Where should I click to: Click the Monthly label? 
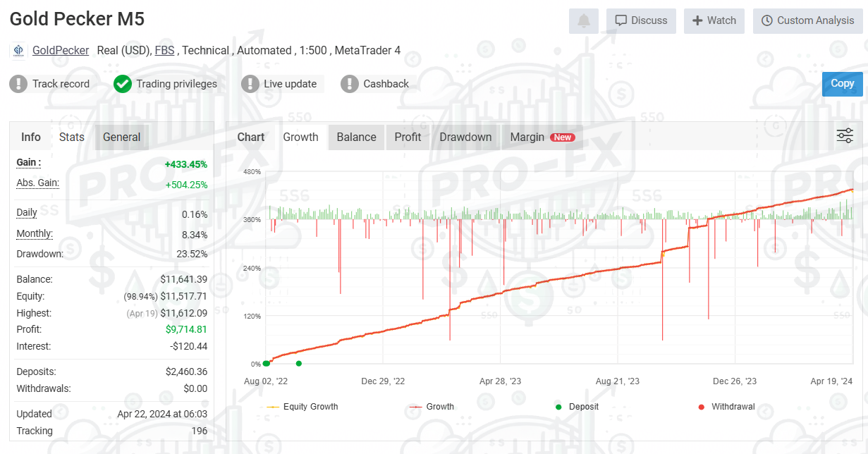click(35, 234)
